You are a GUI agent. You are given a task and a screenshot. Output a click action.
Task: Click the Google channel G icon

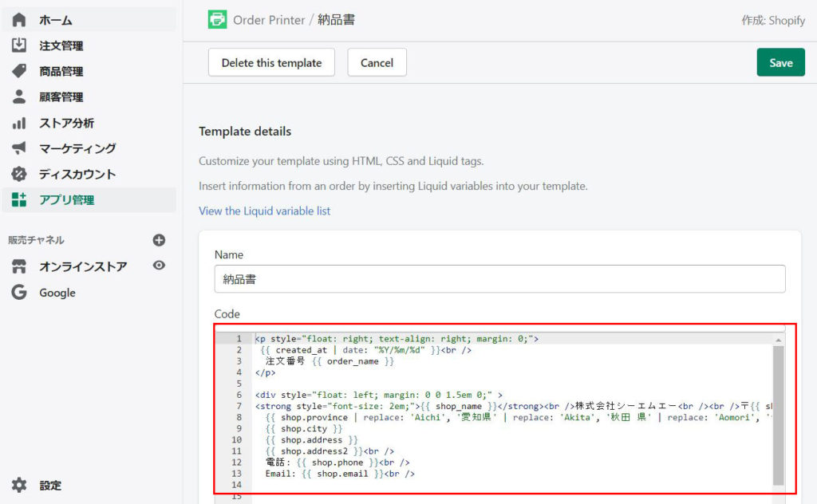click(x=19, y=293)
